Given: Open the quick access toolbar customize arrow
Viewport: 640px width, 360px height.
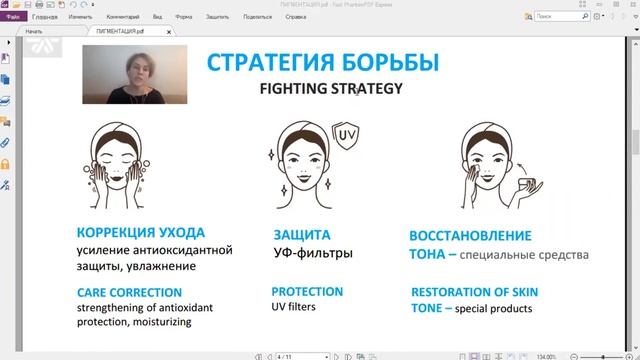Looking at the screenshot, I should pyautogui.click(x=93, y=5).
